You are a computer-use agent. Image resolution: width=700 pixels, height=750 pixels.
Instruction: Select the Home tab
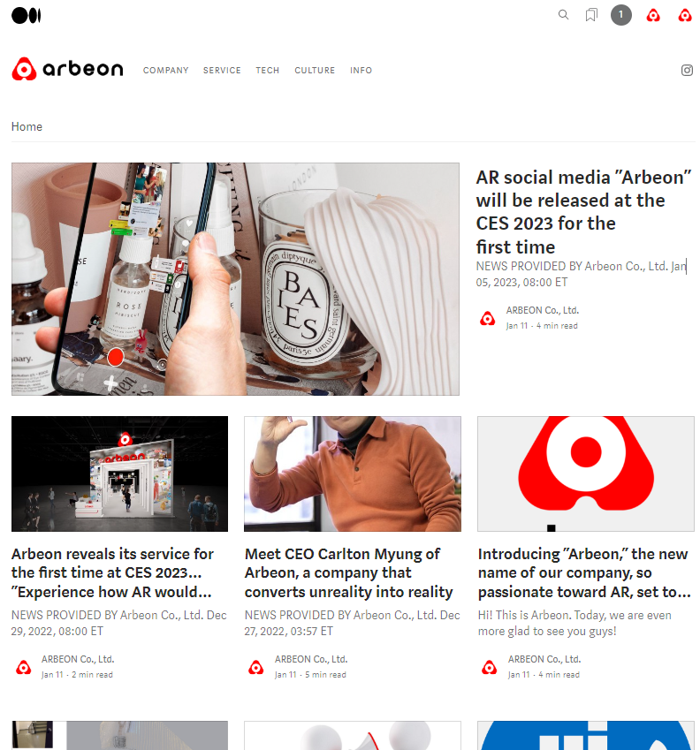click(27, 126)
